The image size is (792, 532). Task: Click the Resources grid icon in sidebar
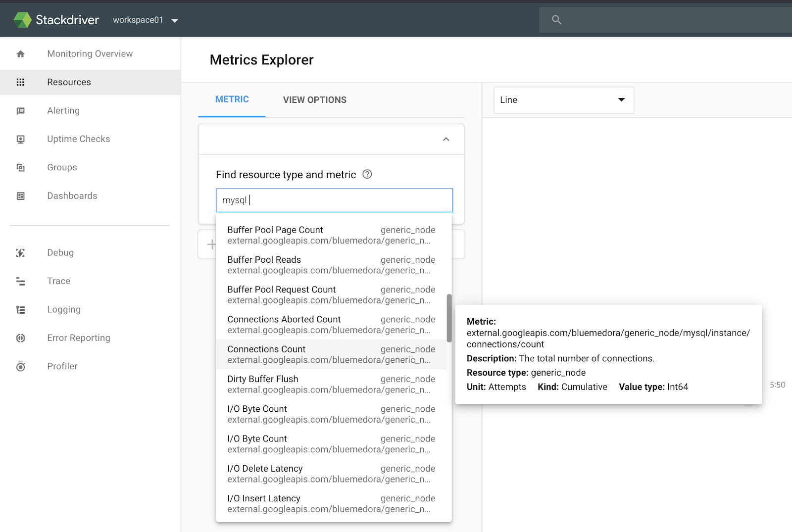click(x=20, y=82)
